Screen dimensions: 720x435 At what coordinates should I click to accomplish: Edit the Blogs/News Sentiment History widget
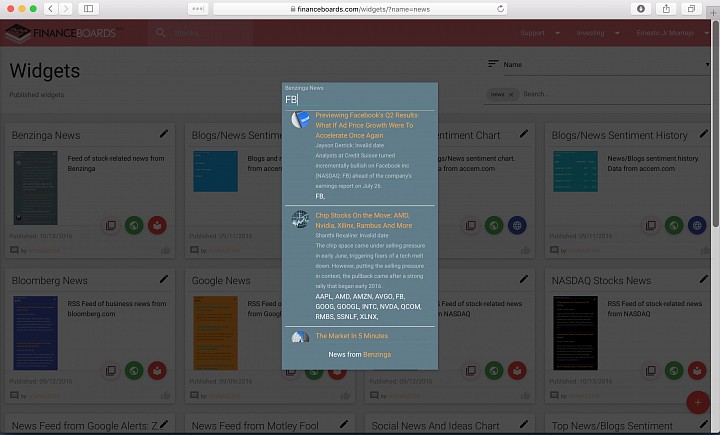pos(703,134)
